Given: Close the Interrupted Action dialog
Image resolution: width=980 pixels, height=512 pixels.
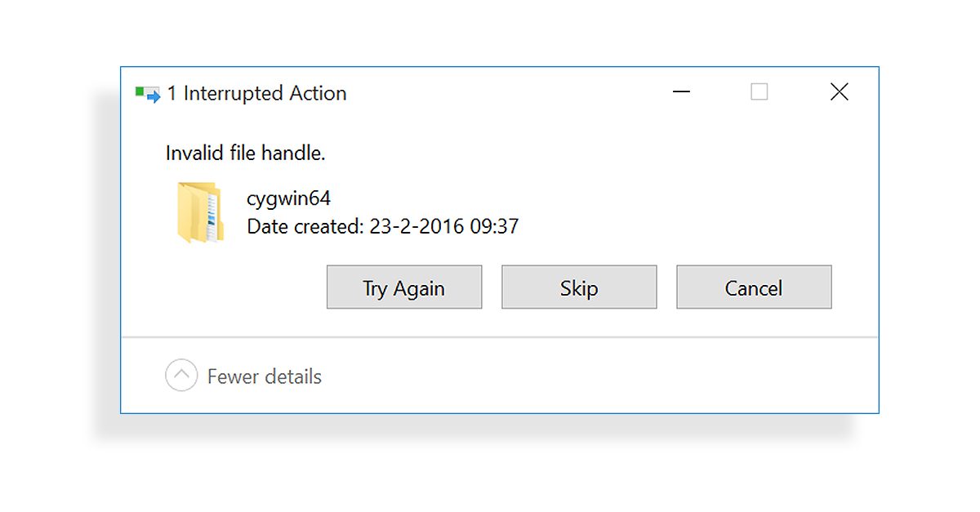Looking at the screenshot, I should [x=839, y=92].
